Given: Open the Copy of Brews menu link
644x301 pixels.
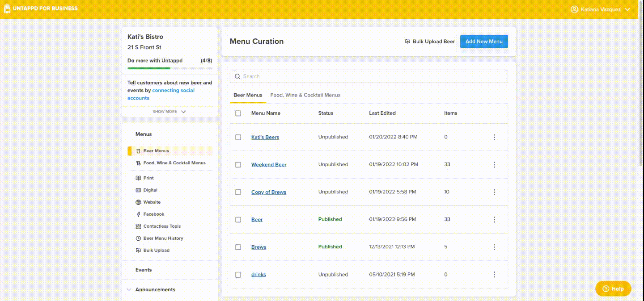Looking at the screenshot, I should coord(269,192).
